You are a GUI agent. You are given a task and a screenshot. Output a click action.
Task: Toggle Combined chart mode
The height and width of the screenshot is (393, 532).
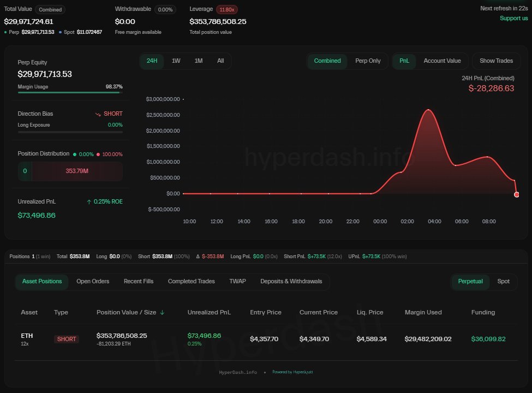click(327, 61)
